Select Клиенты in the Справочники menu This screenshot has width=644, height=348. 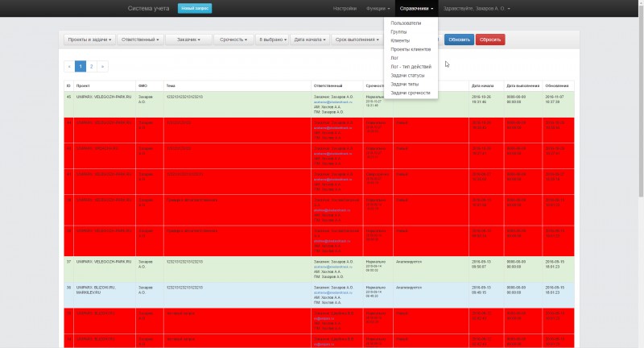click(400, 40)
